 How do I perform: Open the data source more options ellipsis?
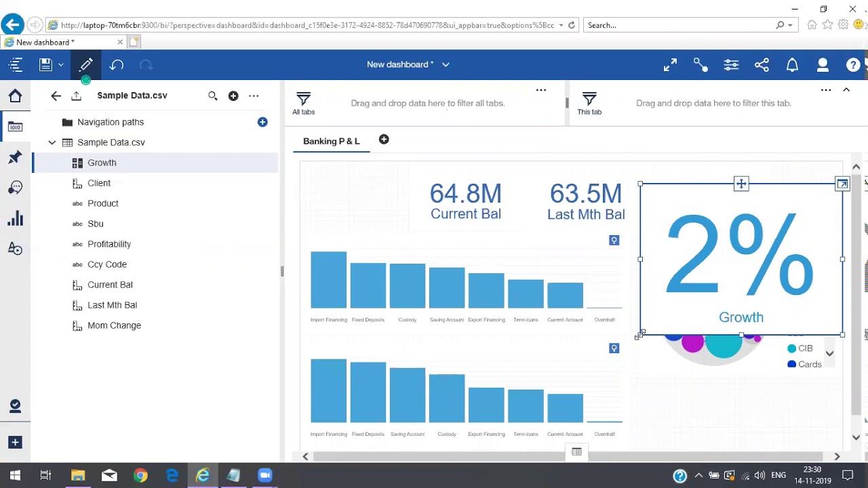click(x=254, y=96)
